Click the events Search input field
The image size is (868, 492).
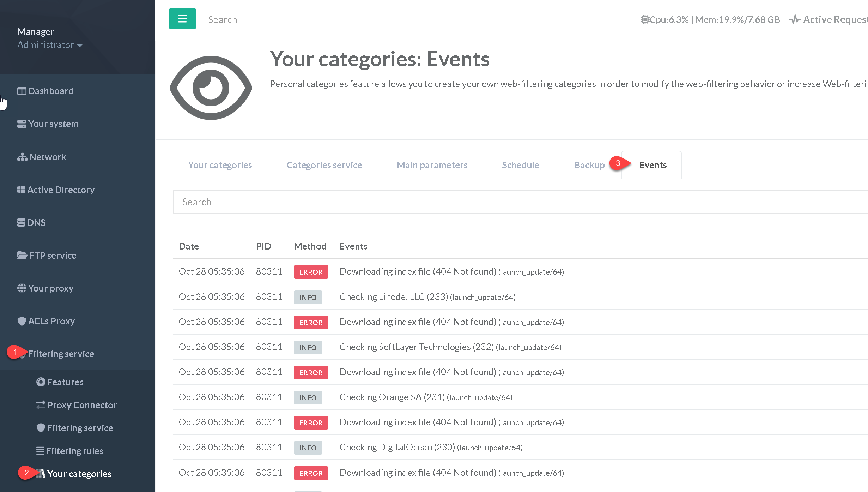tap(494, 202)
